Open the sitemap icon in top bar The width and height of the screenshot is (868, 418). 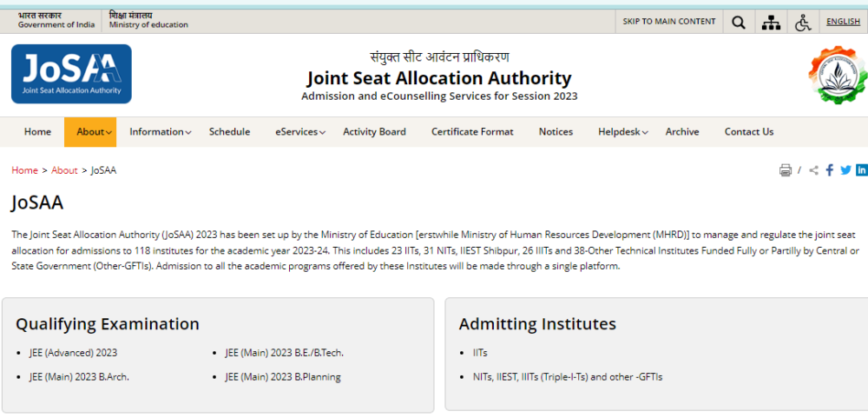tap(771, 23)
